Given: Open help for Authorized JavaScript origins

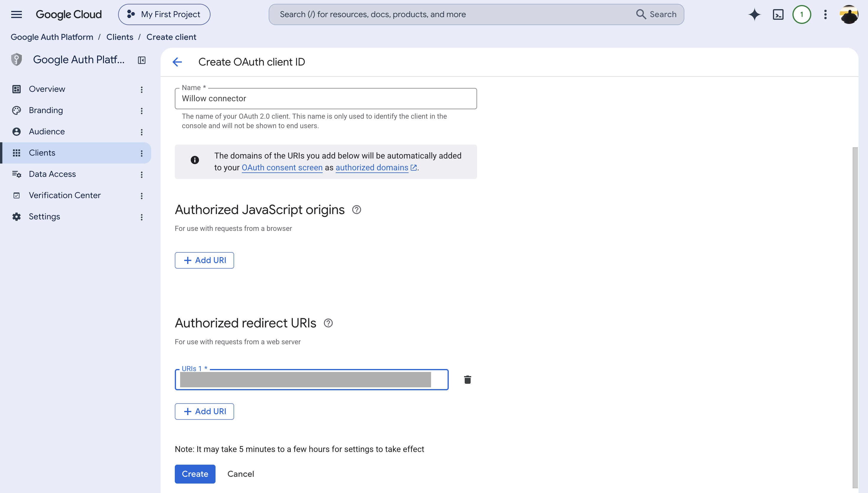Looking at the screenshot, I should [356, 210].
